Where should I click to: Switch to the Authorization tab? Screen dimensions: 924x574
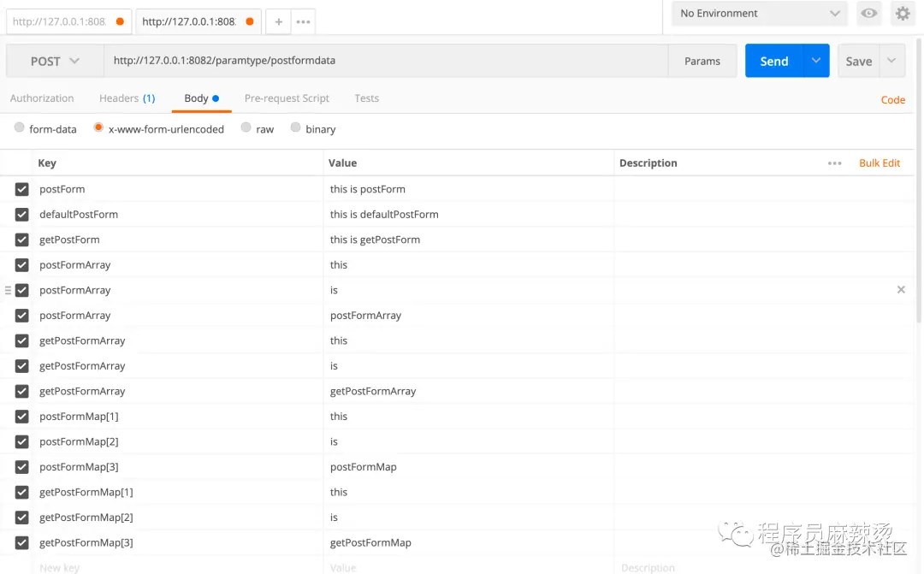pyautogui.click(x=42, y=98)
